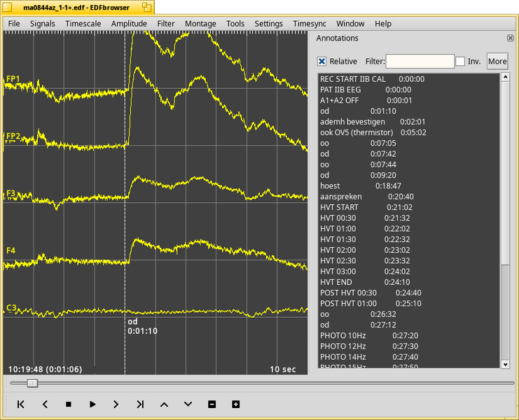Select annotation oo at 0:07:44
The width and height of the screenshot is (519, 420).
[x=408, y=164]
